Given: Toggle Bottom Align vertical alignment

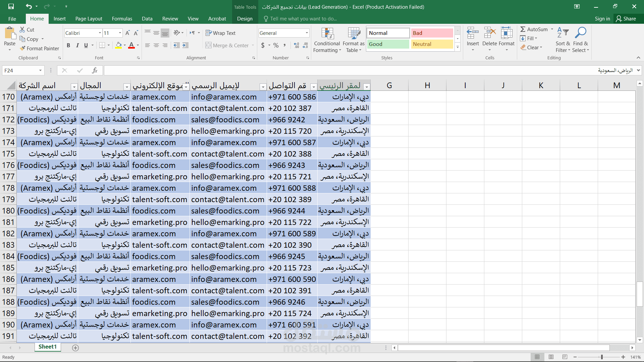Looking at the screenshot, I should point(165,33).
